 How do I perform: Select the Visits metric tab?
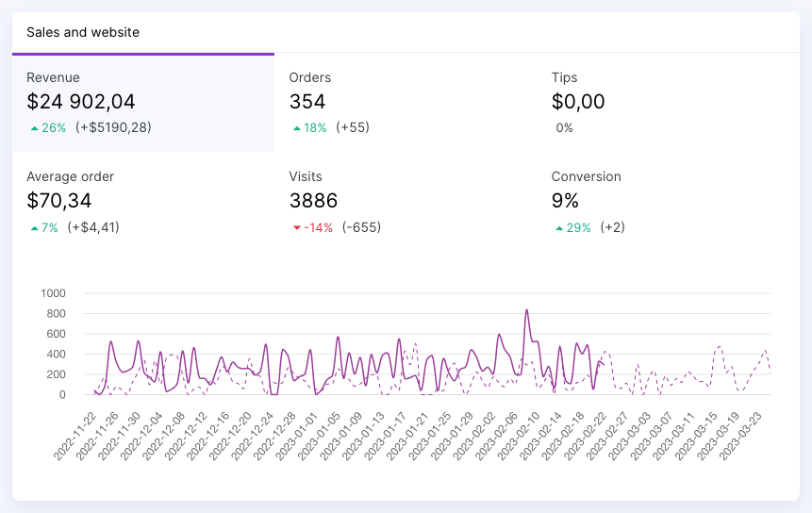coord(406,201)
